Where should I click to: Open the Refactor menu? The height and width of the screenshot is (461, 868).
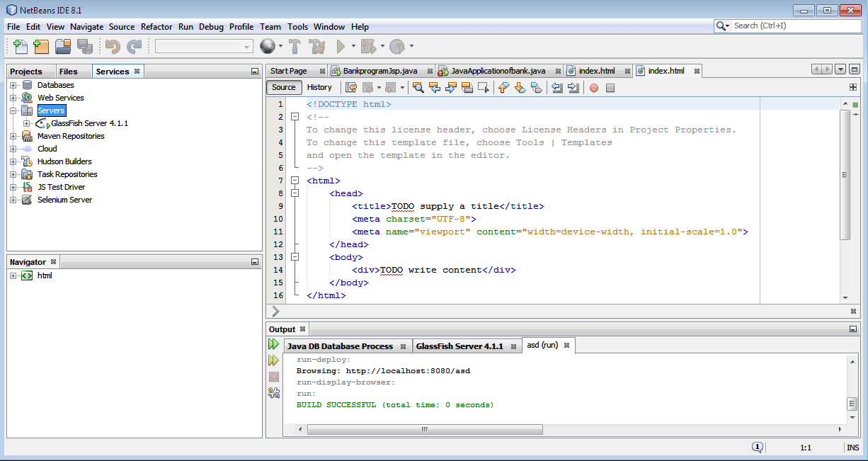(156, 27)
